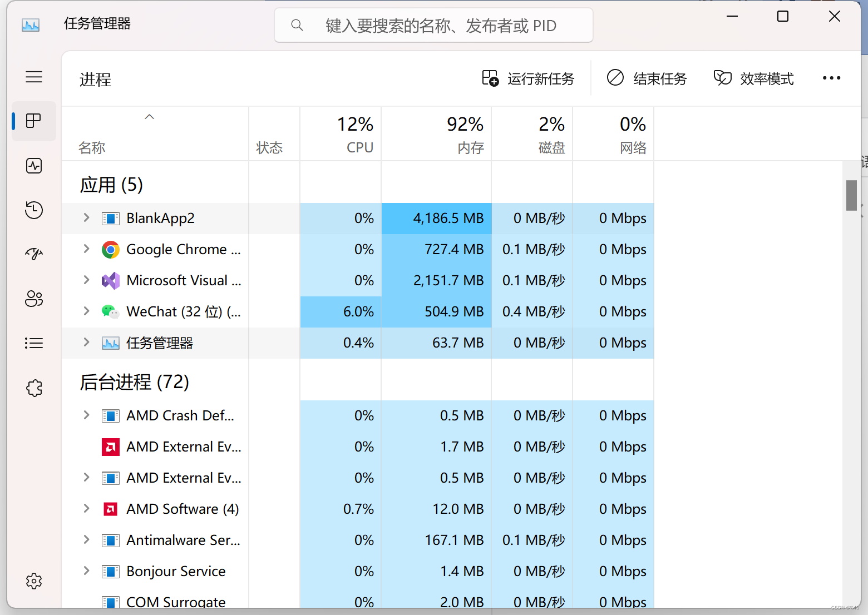This screenshot has height=615, width=868.
Task: Expand the AMD Software (4) group
Action: (x=86, y=508)
